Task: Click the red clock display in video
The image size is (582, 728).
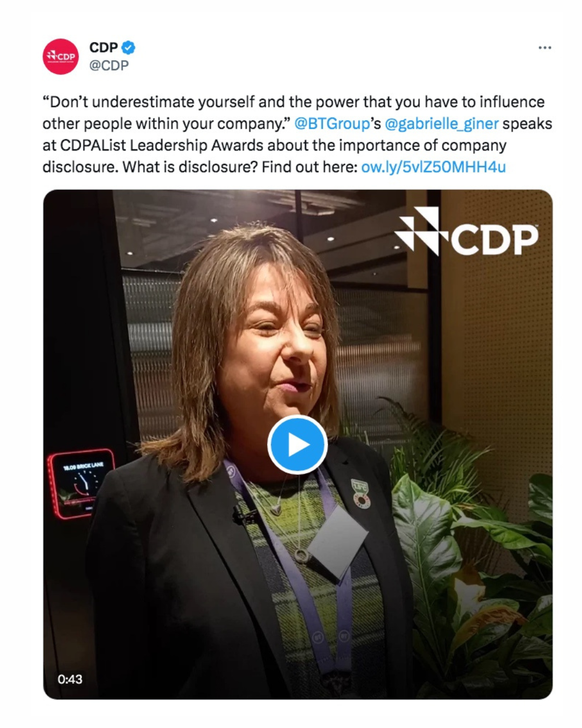Action: [x=81, y=484]
